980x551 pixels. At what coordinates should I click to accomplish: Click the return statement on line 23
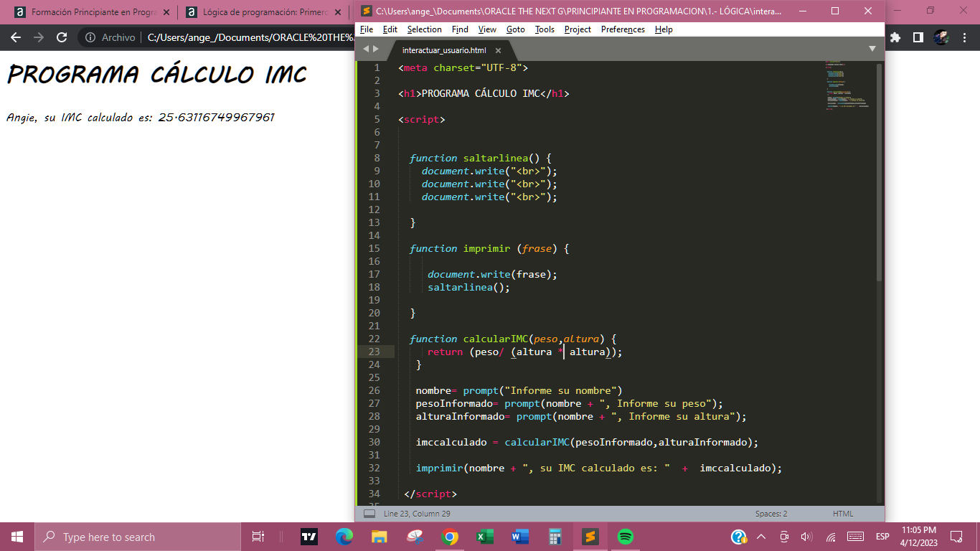(x=525, y=352)
